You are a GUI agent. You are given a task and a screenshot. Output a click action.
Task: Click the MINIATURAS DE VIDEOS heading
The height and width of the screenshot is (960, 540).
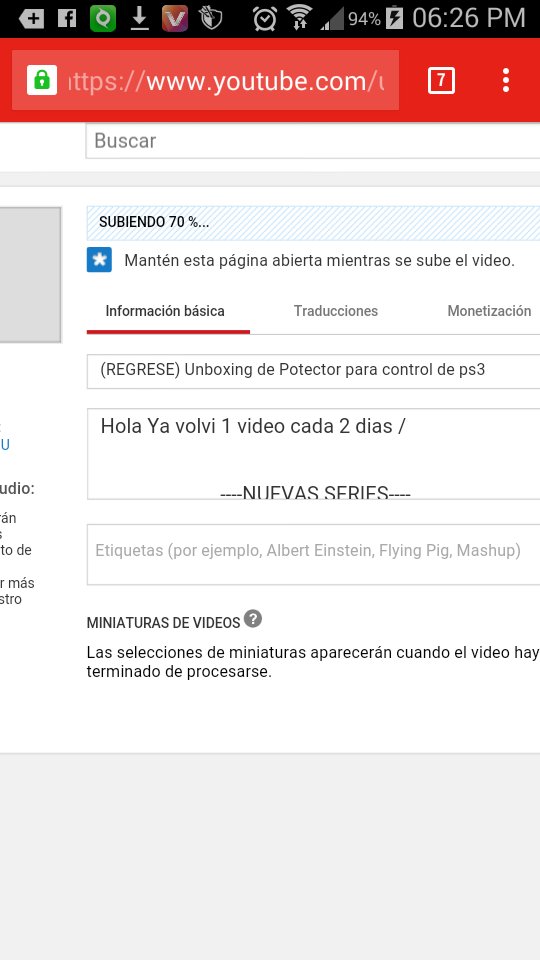point(163,623)
